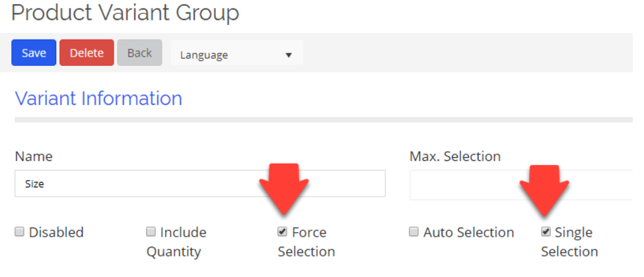Enable the Include Quantity checkbox box

click(151, 231)
